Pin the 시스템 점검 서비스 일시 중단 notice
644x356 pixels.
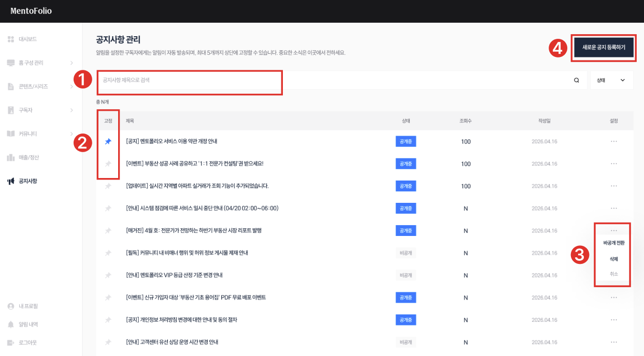click(108, 208)
